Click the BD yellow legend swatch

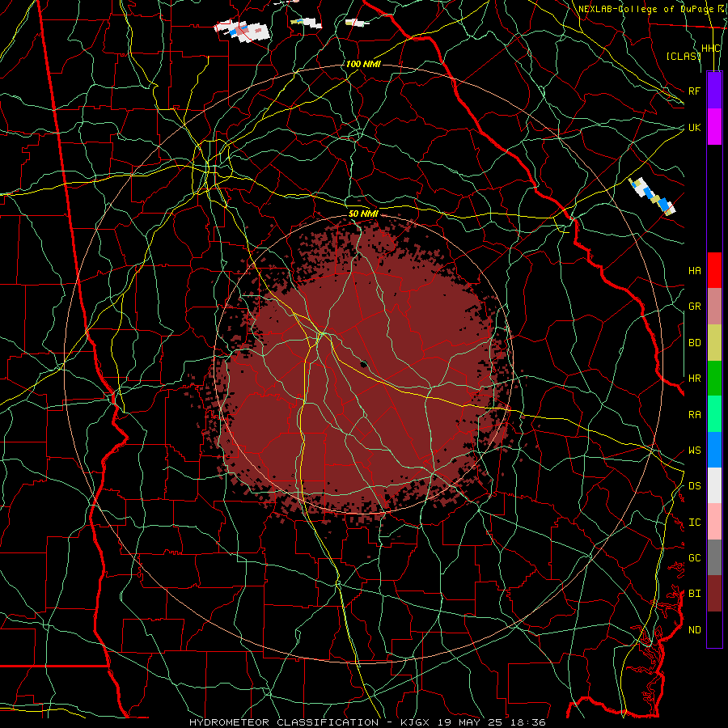point(714,343)
